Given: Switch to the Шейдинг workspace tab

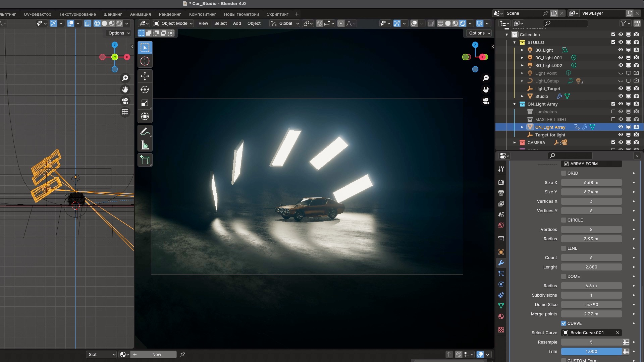Looking at the screenshot, I should click(113, 14).
